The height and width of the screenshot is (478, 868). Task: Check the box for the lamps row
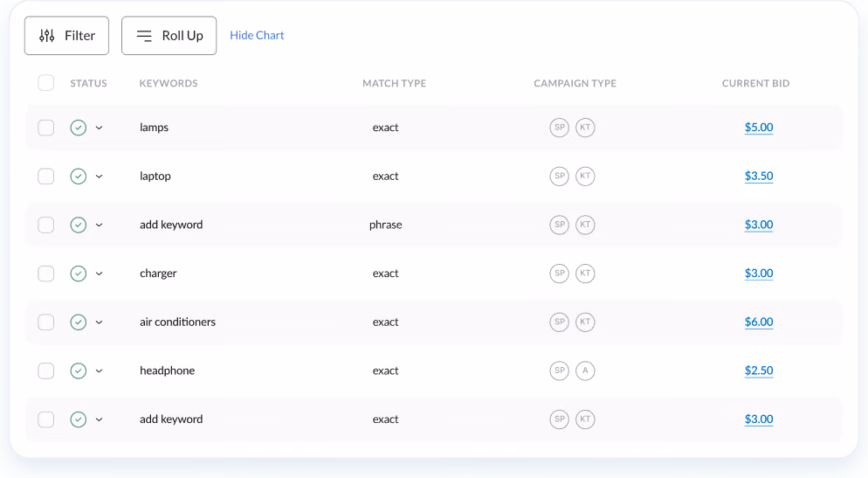tap(46, 128)
